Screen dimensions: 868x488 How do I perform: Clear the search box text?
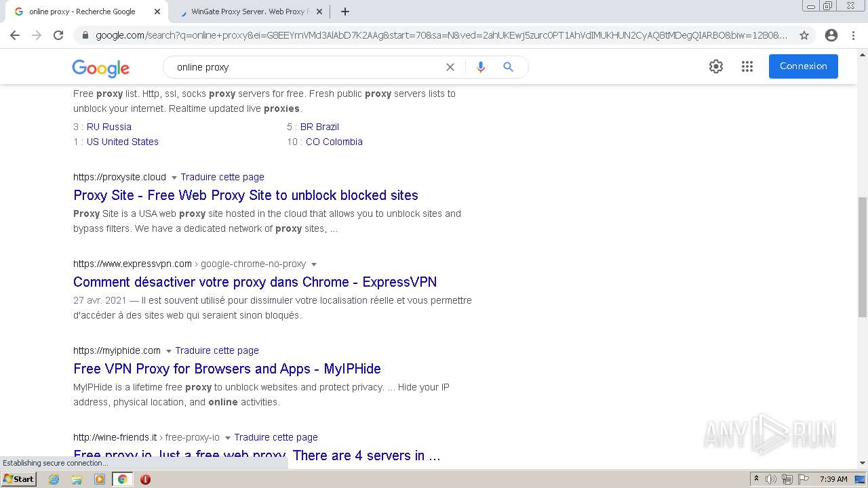click(450, 67)
